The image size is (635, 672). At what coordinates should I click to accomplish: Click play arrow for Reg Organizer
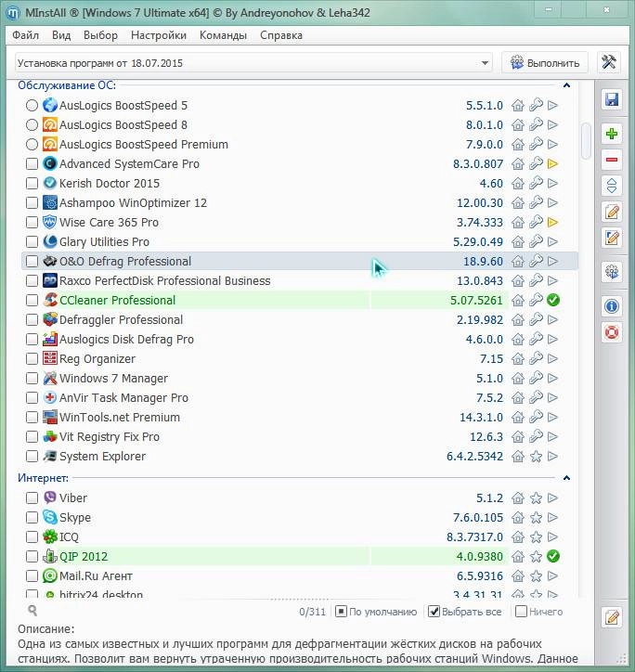click(553, 358)
